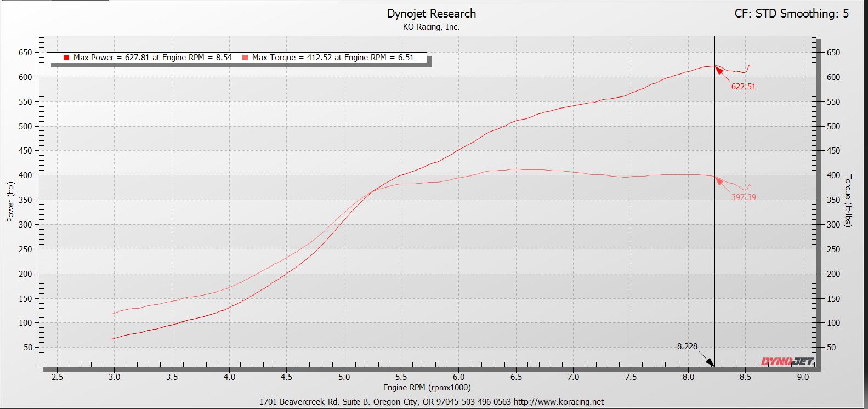Select the Max Power = 627.81 legend entry
Screen dimensions: 868x409
pyautogui.click(x=152, y=58)
